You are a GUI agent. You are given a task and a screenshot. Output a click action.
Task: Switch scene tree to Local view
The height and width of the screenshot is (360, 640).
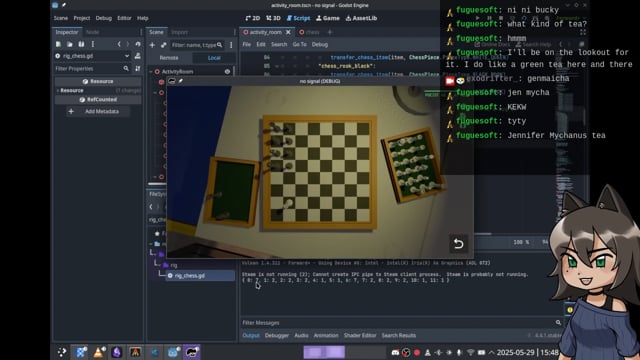pos(214,58)
